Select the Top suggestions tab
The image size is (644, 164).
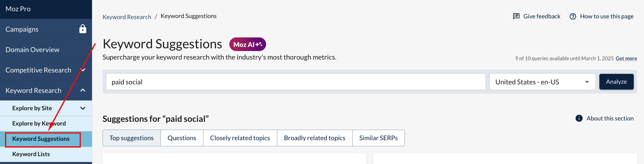click(x=132, y=138)
